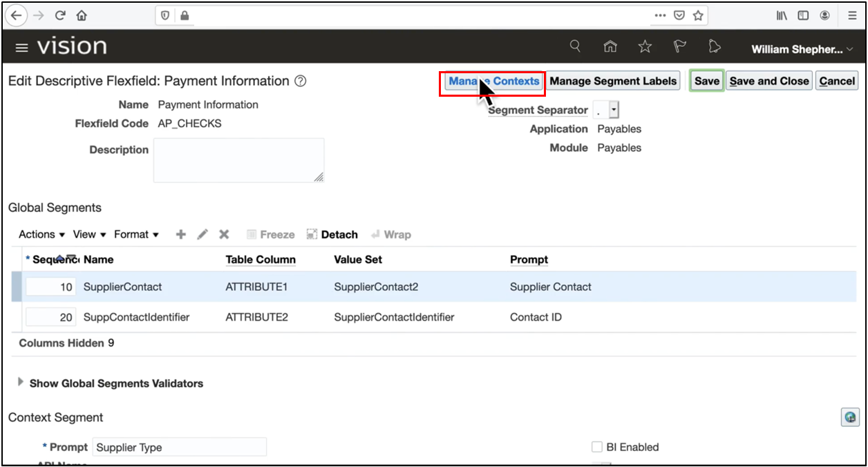Click the search magnifier icon
868x467 pixels.
575,46
